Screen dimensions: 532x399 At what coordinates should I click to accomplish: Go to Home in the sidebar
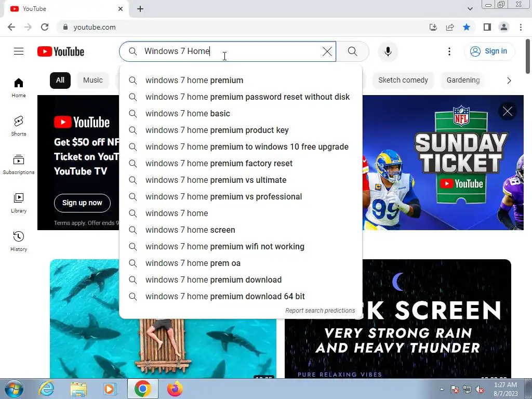(19, 88)
